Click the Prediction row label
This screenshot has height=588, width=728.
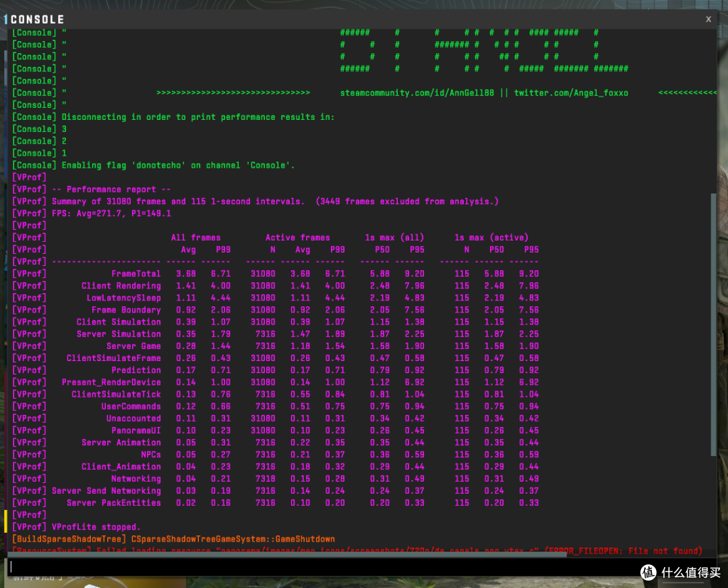click(x=136, y=370)
